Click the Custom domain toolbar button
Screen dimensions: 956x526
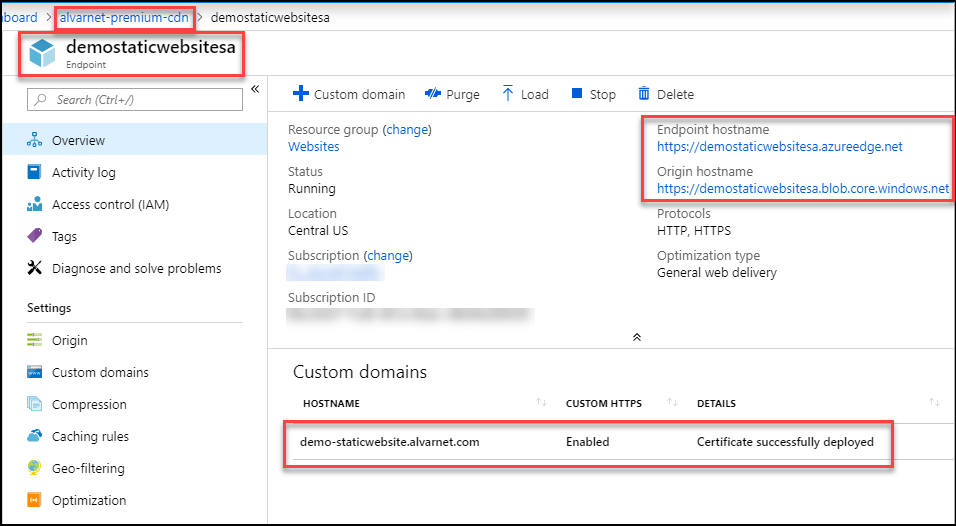point(349,94)
